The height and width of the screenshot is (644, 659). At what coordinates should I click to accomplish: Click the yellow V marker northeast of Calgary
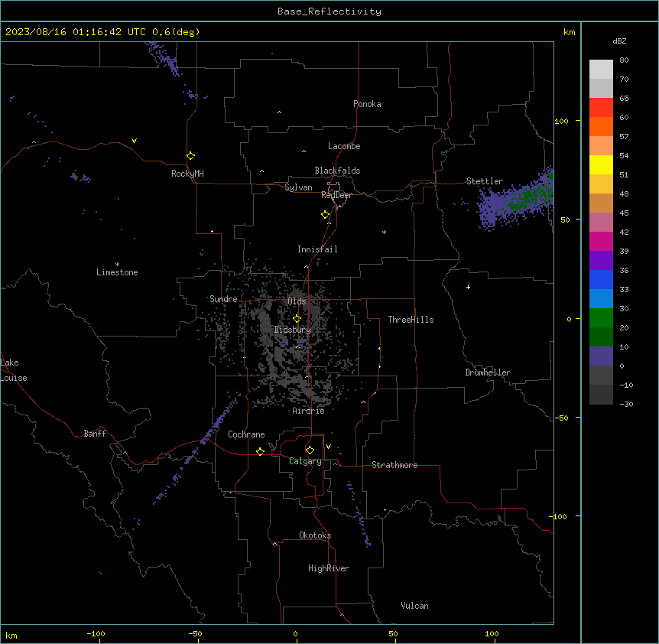pyautogui.click(x=328, y=447)
